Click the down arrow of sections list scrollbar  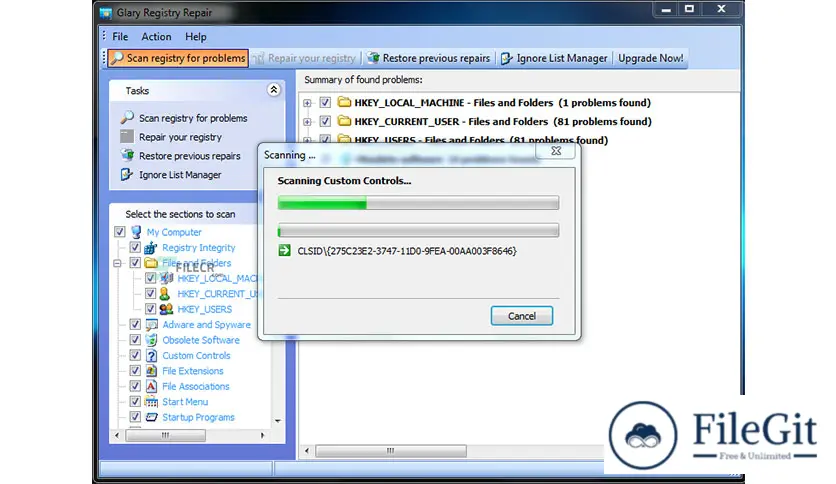pyautogui.click(x=278, y=421)
